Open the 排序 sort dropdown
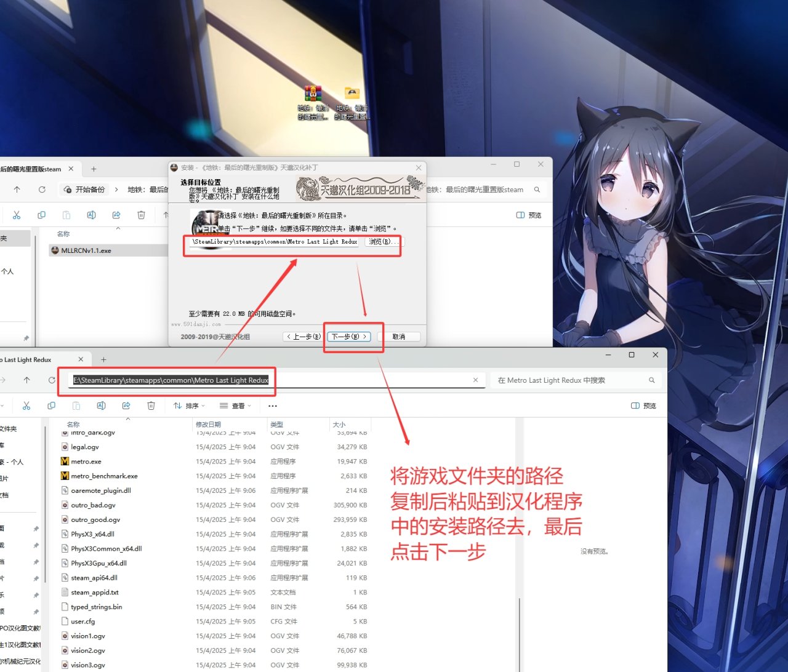 pyautogui.click(x=189, y=406)
